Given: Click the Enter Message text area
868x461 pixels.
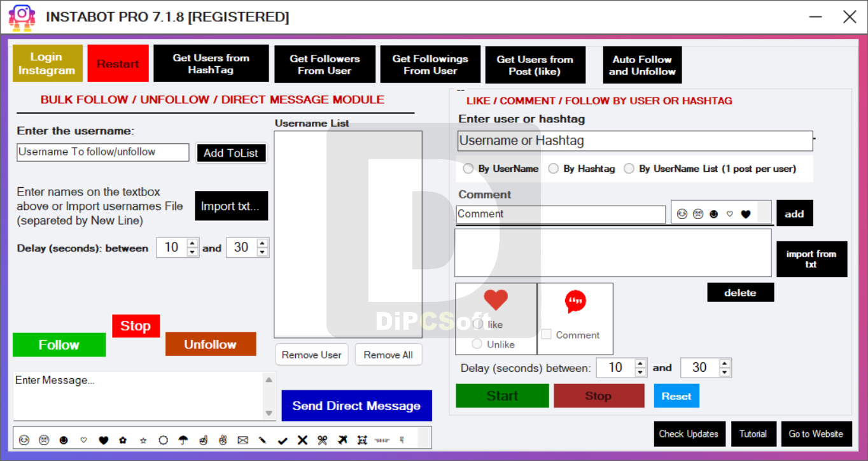Looking at the screenshot, I should [x=138, y=396].
